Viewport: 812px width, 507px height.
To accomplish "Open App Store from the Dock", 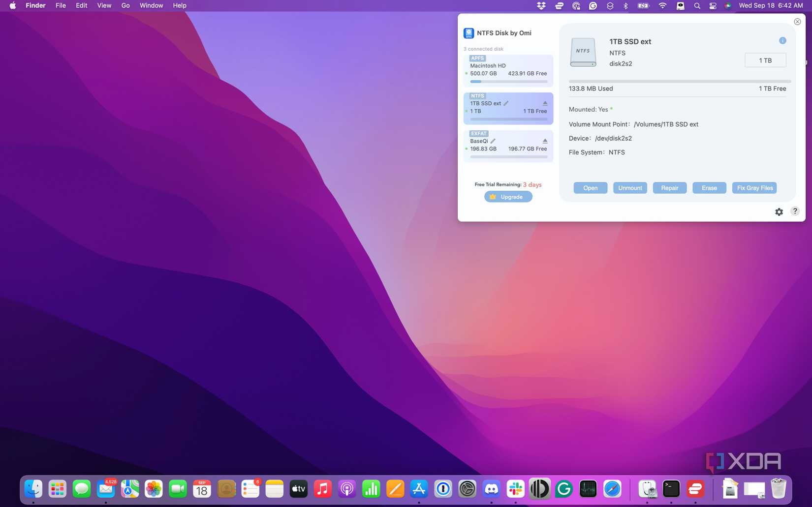I will 419,489.
